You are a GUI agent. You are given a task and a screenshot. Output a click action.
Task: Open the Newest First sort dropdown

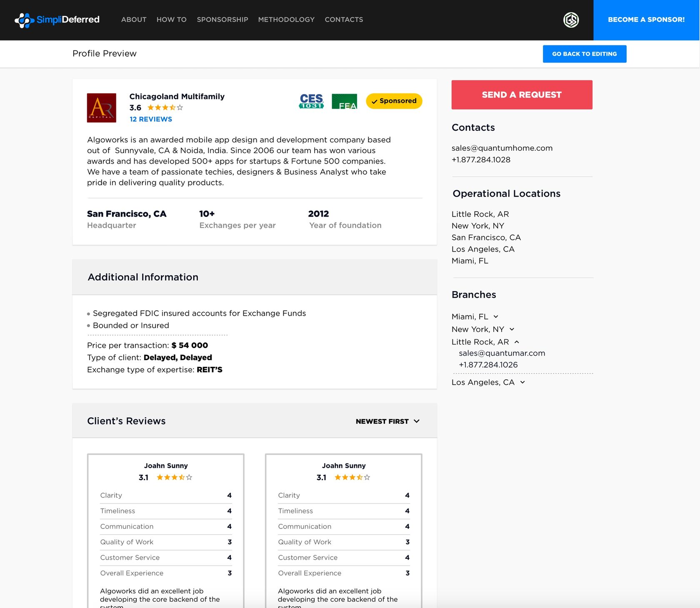[x=387, y=421]
